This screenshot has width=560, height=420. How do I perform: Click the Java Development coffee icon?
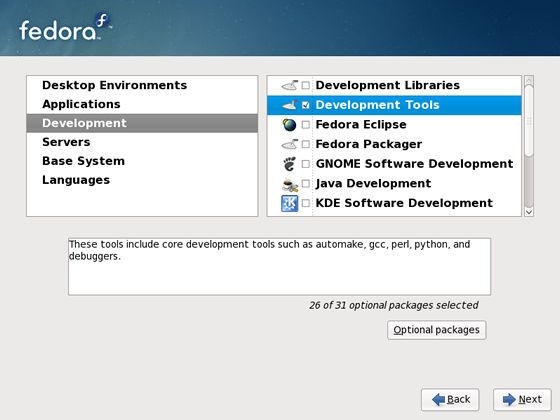tap(290, 184)
